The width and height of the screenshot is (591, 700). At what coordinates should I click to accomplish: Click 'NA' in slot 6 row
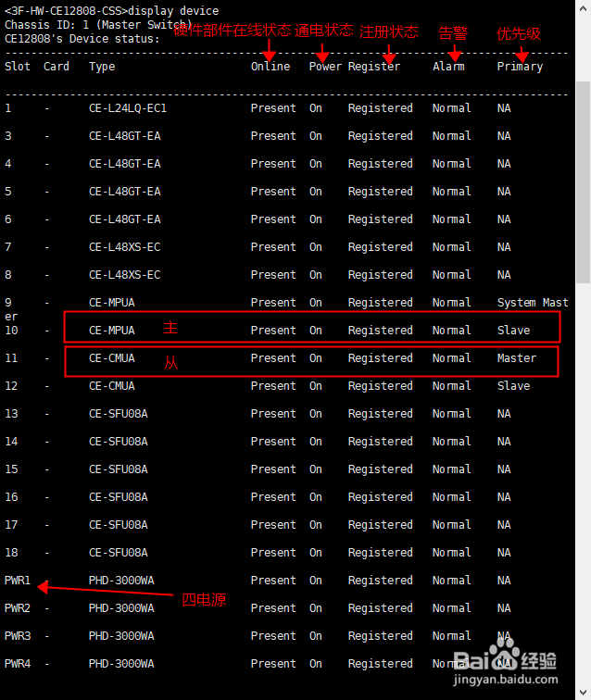coord(504,219)
